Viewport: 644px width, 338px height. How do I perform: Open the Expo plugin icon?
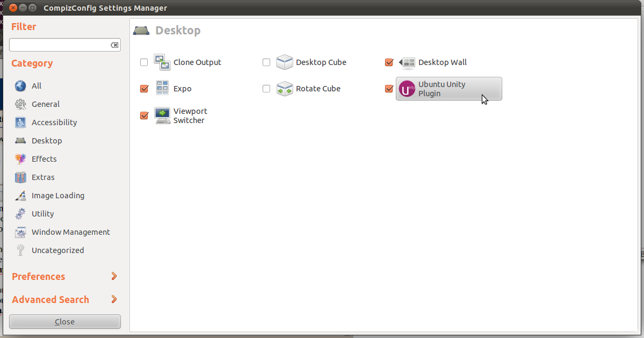[x=162, y=88]
